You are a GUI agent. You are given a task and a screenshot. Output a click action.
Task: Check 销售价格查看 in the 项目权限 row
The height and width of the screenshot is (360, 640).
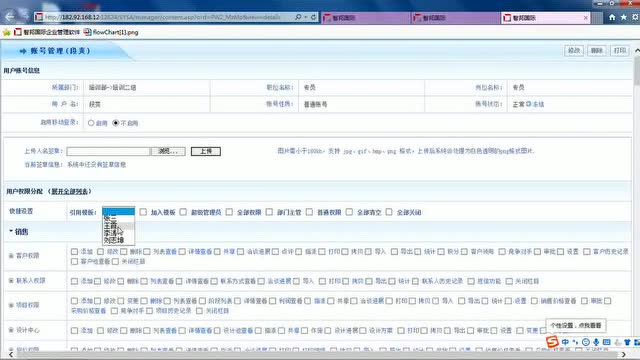(x=534, y=301)
